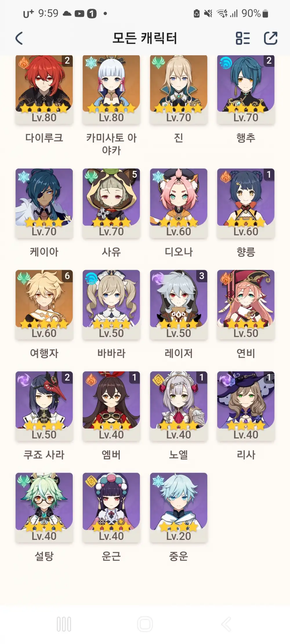This screenshot has height=644, width=290.
Task: Open 카미사토 아야카 character portrait
Action: [x=111, y=90]
